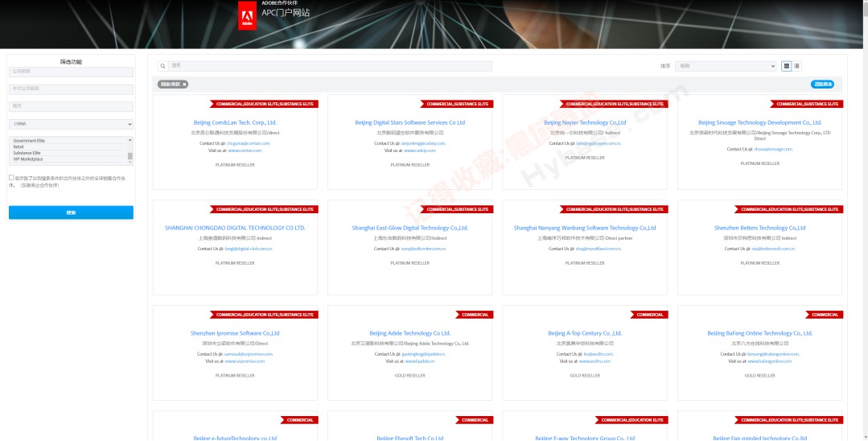Click up arrow of specialization list scrollbar

pyautogui.click(x=130, y=139)
